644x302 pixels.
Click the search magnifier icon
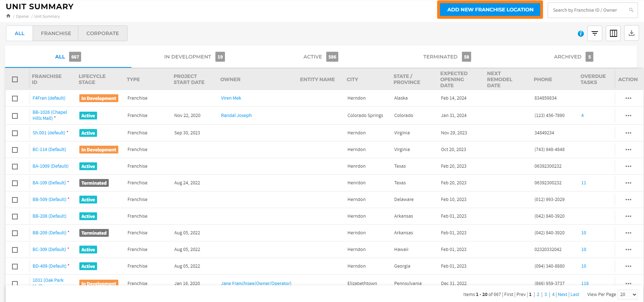[631, 10]
